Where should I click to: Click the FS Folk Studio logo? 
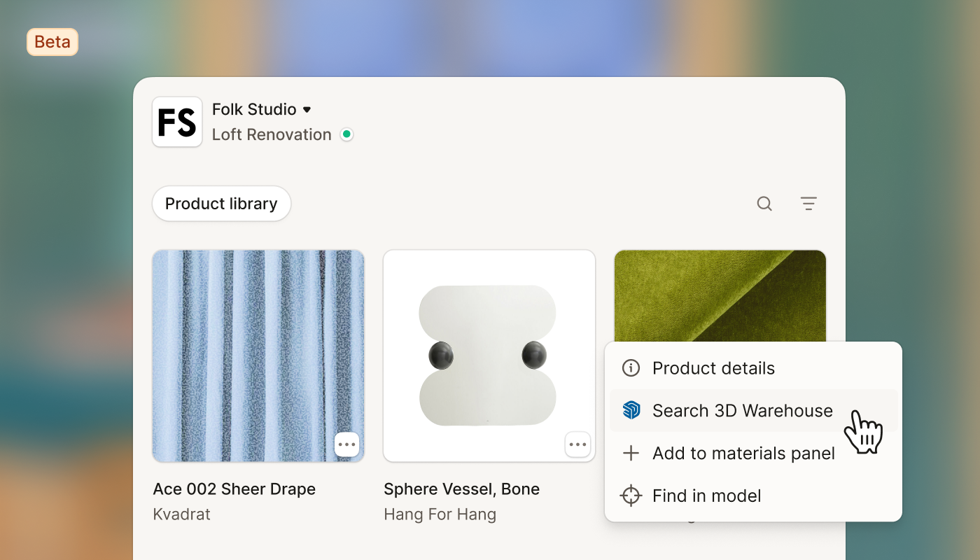click(x=177, y=122)
